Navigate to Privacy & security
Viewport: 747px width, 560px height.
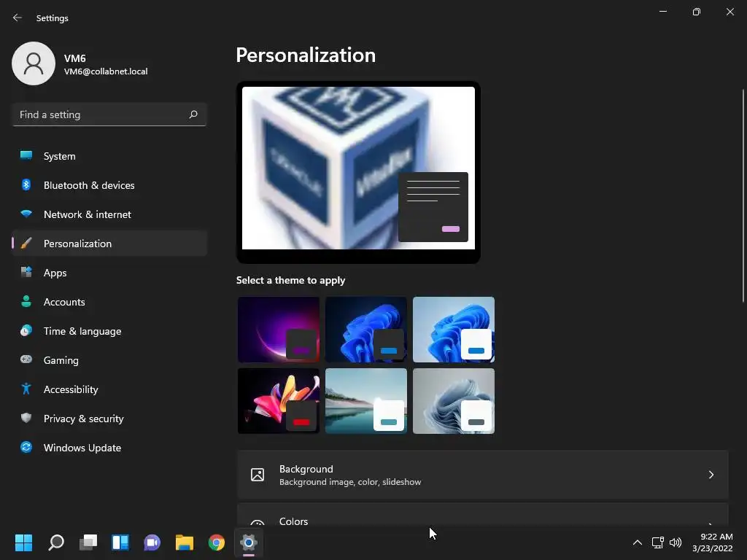pos(109,418)
